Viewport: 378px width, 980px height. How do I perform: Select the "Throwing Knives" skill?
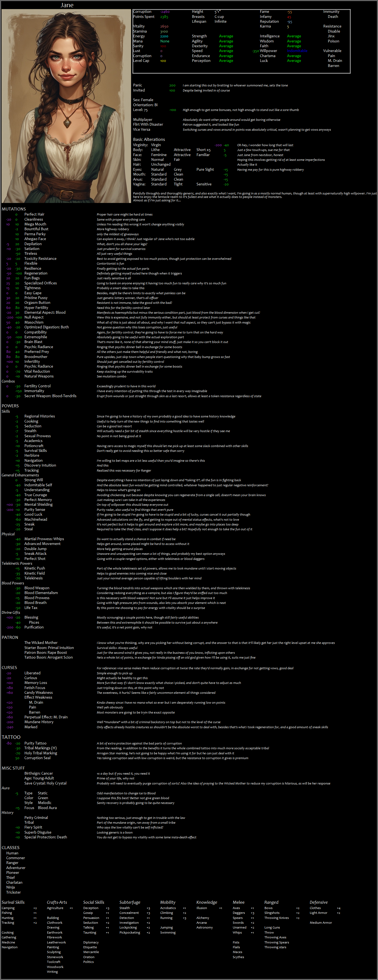[x=276, y=918]
